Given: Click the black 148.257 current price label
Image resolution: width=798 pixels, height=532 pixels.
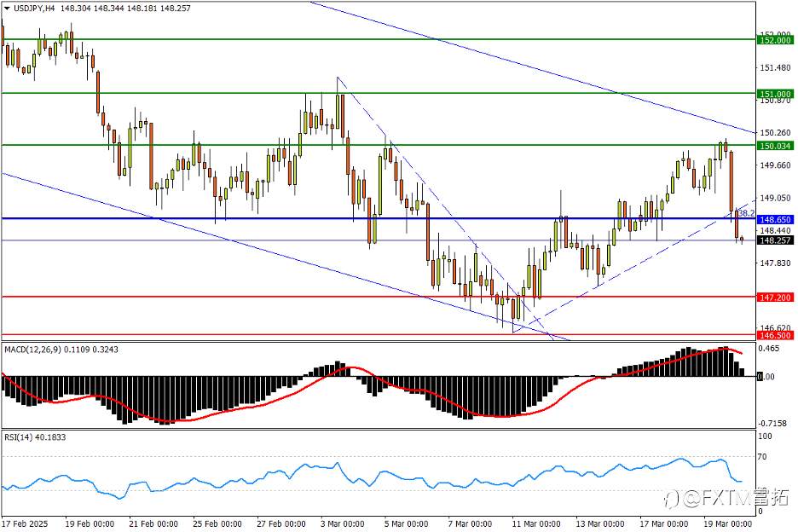Looking at the screenshot, I should [x=775, y=240].
